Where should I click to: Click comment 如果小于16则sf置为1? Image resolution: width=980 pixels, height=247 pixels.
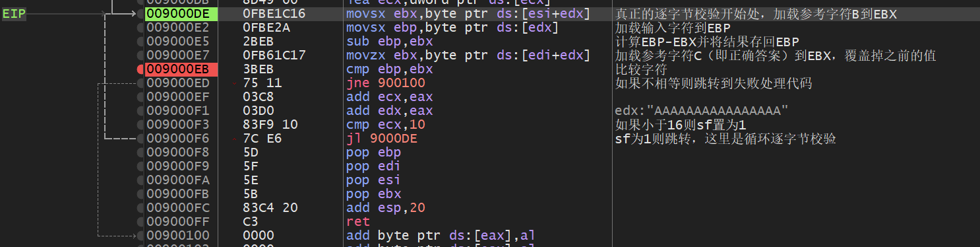(x=680, y=124)
